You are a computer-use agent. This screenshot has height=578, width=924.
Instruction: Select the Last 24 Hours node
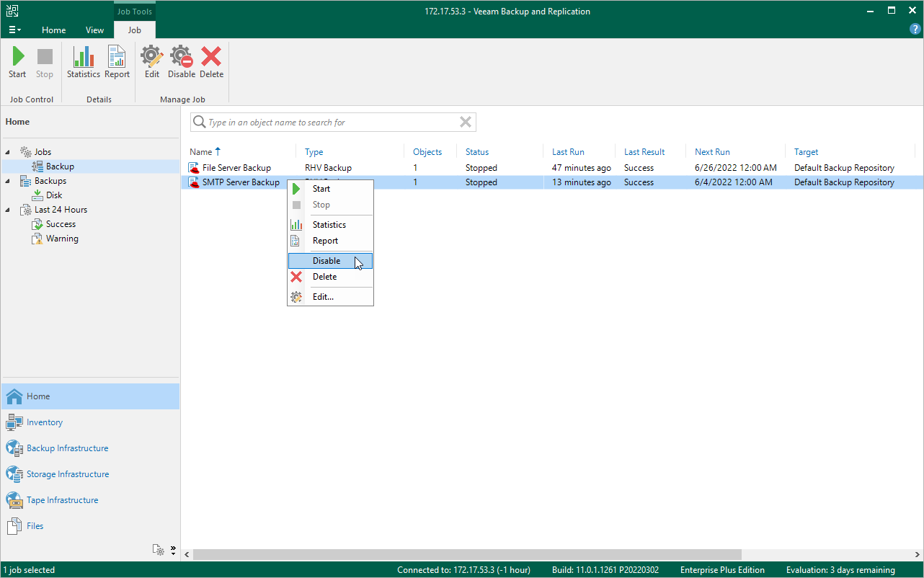click(x=61, y=210)
